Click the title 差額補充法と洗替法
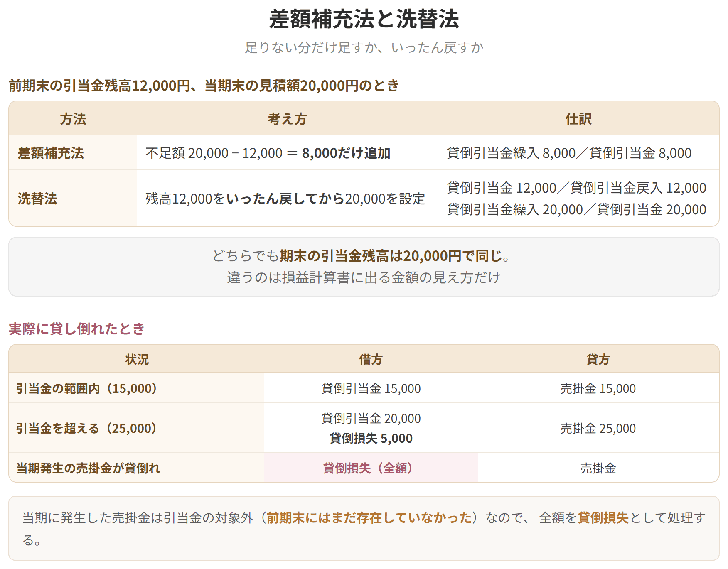The height and width of the screenshot is (569, 728). (364, 19)
